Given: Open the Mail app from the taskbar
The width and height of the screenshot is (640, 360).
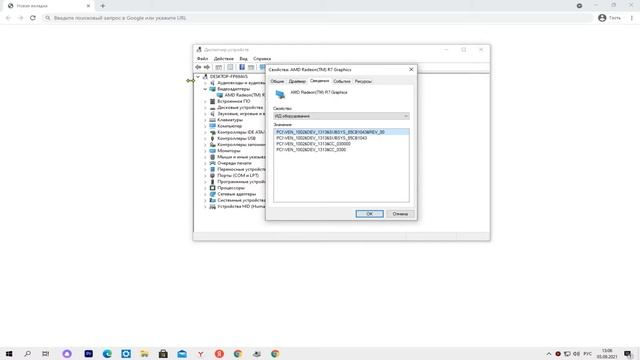Looking at the screenshot, I should (x=182, y=354).
